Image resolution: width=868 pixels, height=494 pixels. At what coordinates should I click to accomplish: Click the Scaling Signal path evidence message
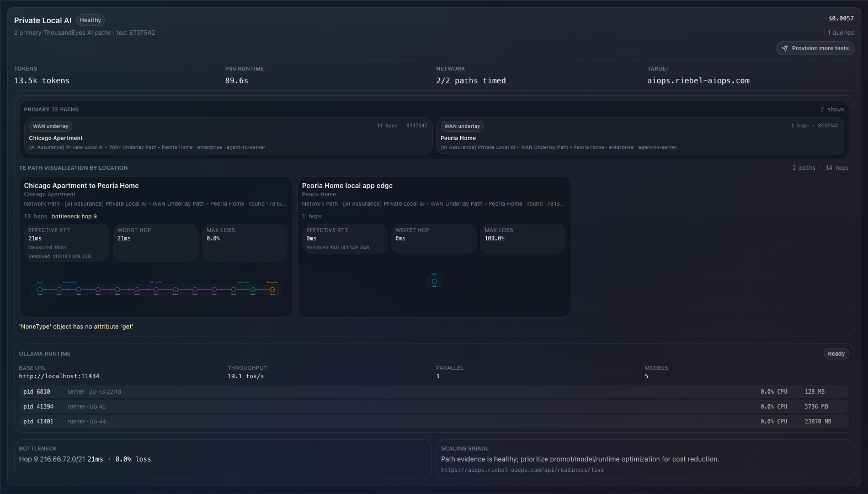(x=580, y=459)
